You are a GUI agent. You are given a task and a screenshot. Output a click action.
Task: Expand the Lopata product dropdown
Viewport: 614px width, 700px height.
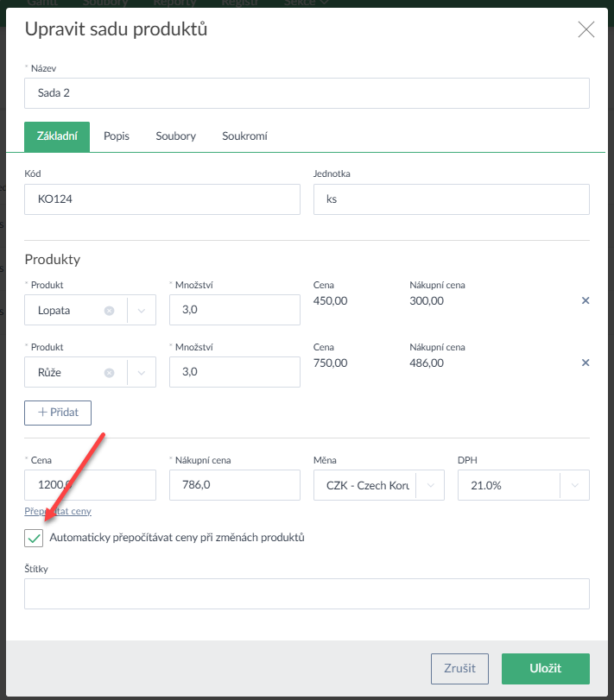[x=142, y=311]
